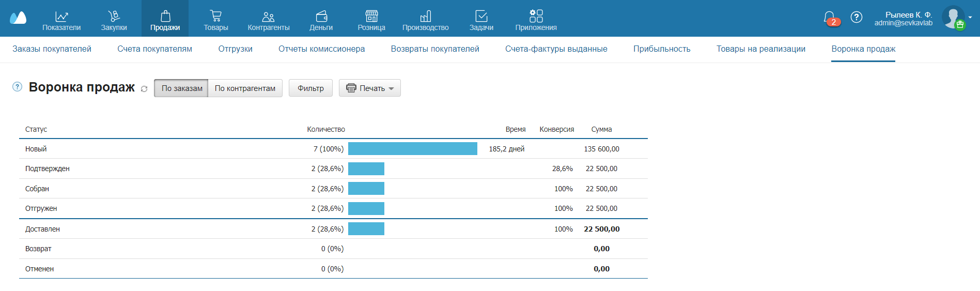Open the Деньги section
The width and height of the screenshot is (980, 291).
[321, 21]
